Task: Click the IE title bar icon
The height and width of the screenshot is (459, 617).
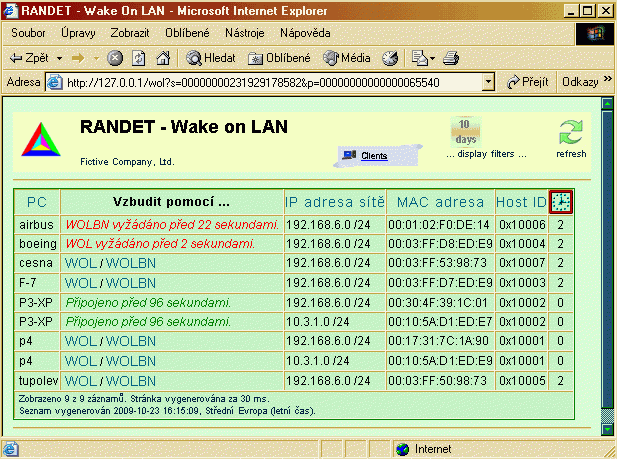Action: 10,10
